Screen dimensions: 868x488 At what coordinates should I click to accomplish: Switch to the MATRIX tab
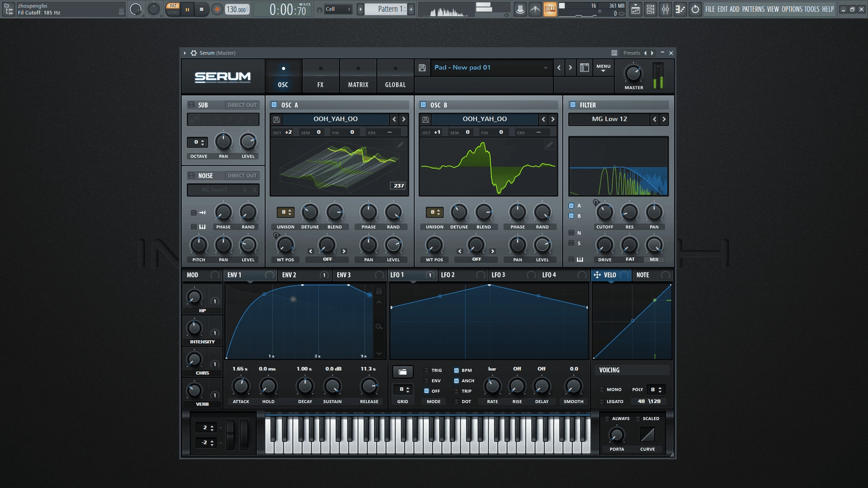click(358, 76)
